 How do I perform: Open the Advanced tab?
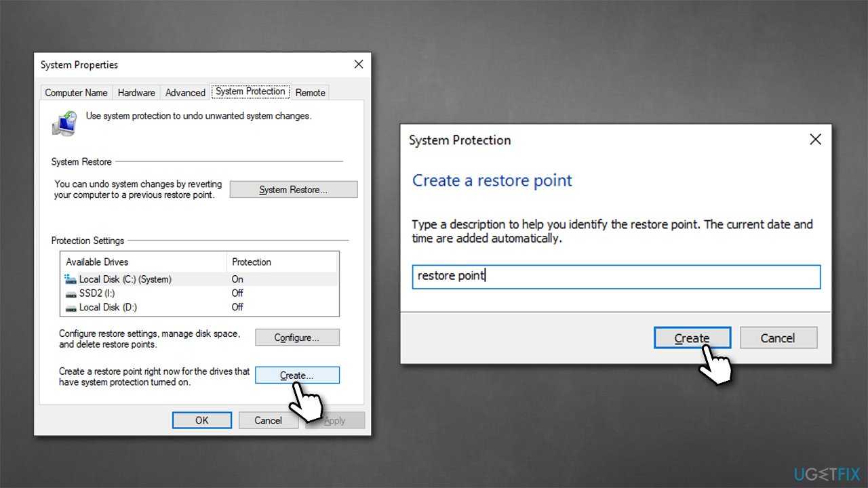tap(185, 93)
